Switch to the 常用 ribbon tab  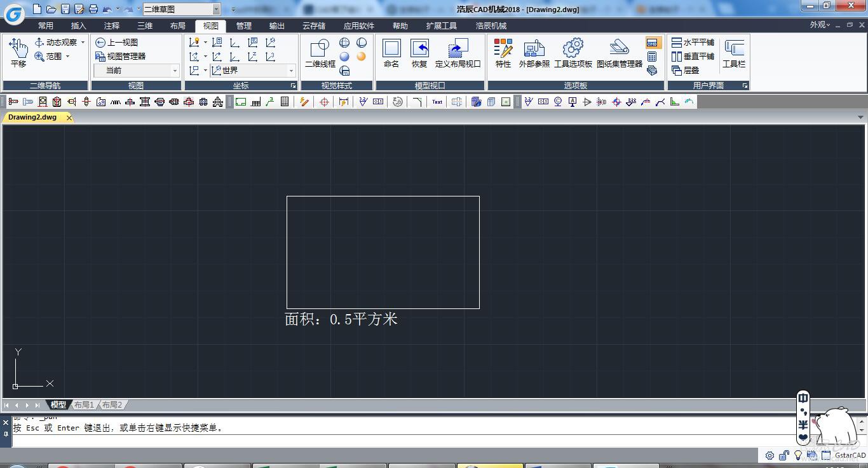pos(46,25)
